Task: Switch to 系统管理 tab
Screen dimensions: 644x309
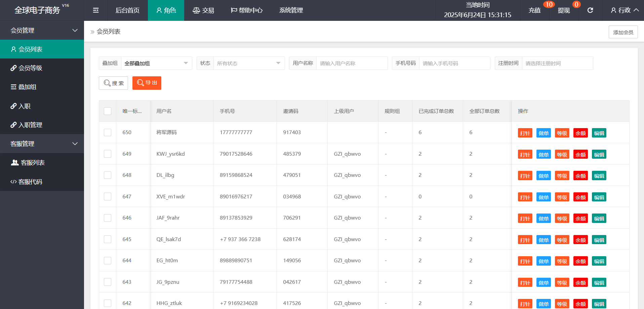Action: [x=291, y=10]
